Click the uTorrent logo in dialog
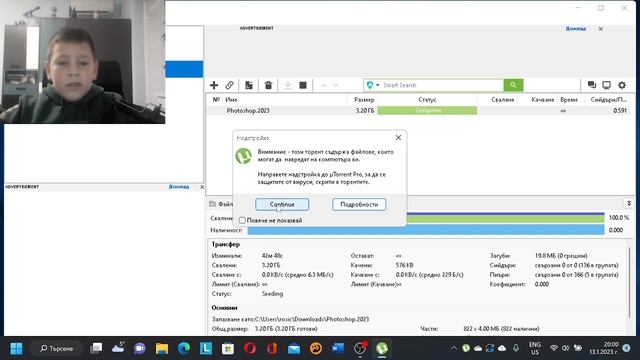This screenshot has width=640, height=360. (244, 156)
